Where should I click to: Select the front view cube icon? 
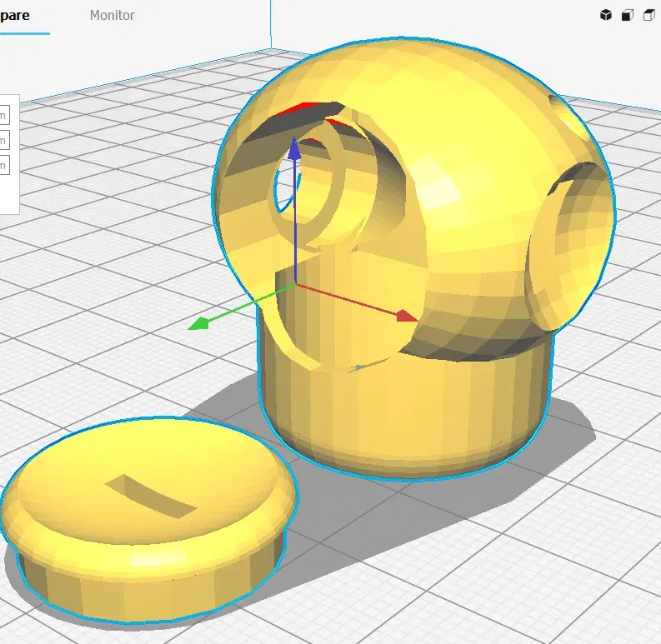[x=628, y=15]
